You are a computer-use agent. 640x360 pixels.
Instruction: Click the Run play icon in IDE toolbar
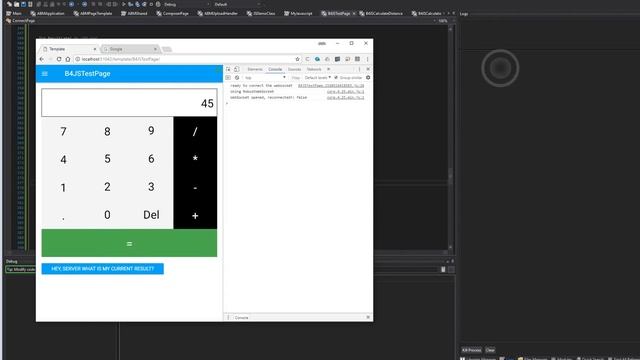[124, 4]
